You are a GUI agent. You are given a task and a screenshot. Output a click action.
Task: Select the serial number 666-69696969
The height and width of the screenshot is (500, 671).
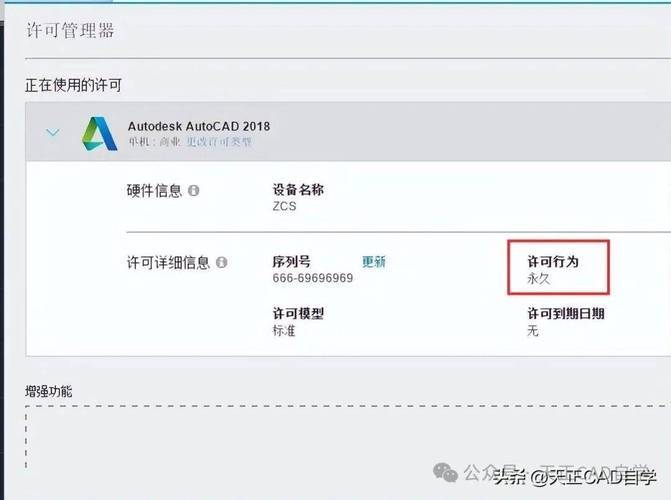tap(313, 278)
